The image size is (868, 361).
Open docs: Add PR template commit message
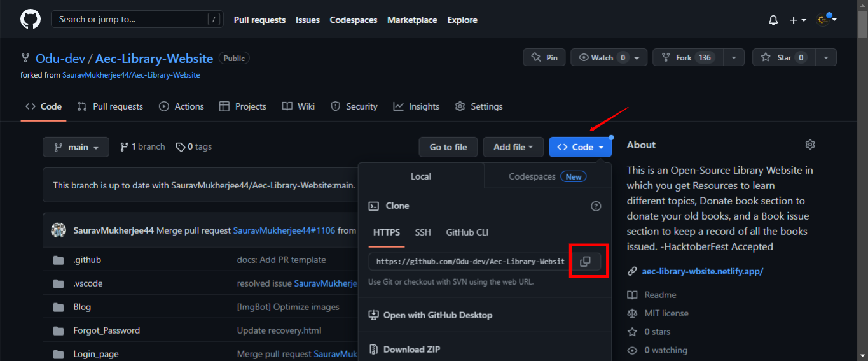click(x=282, y=260)
